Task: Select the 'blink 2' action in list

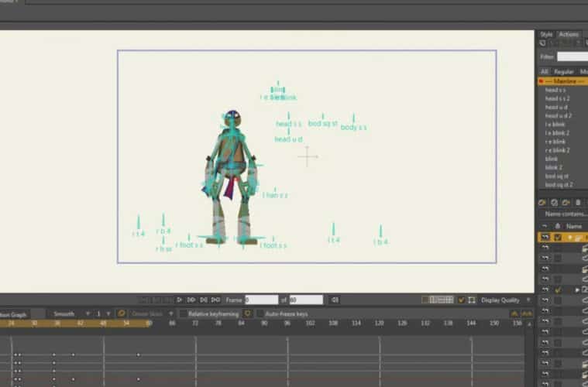Action: (x=553, y=167)
